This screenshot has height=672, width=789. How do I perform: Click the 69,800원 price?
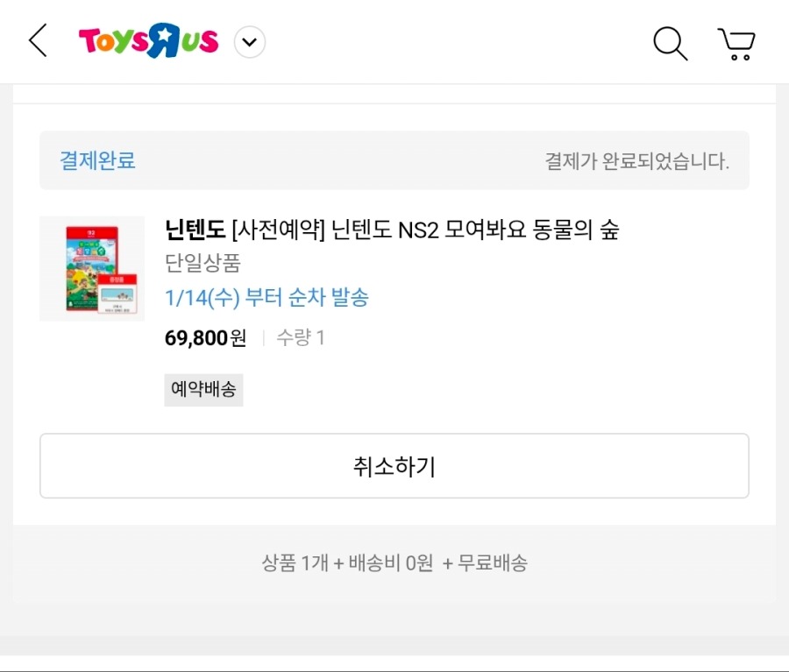(x=205, y=337)
